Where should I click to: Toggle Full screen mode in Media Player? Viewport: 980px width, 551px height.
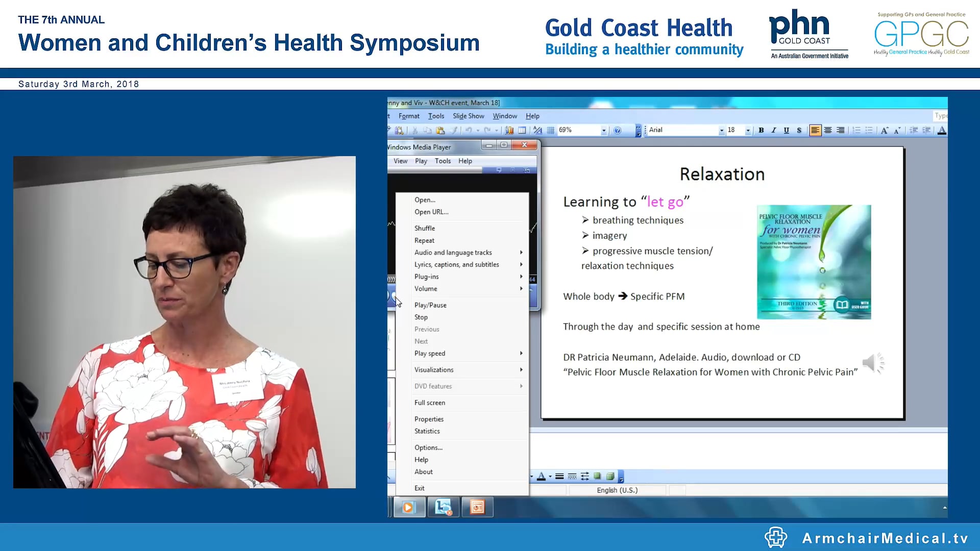[x=429, y=403]
